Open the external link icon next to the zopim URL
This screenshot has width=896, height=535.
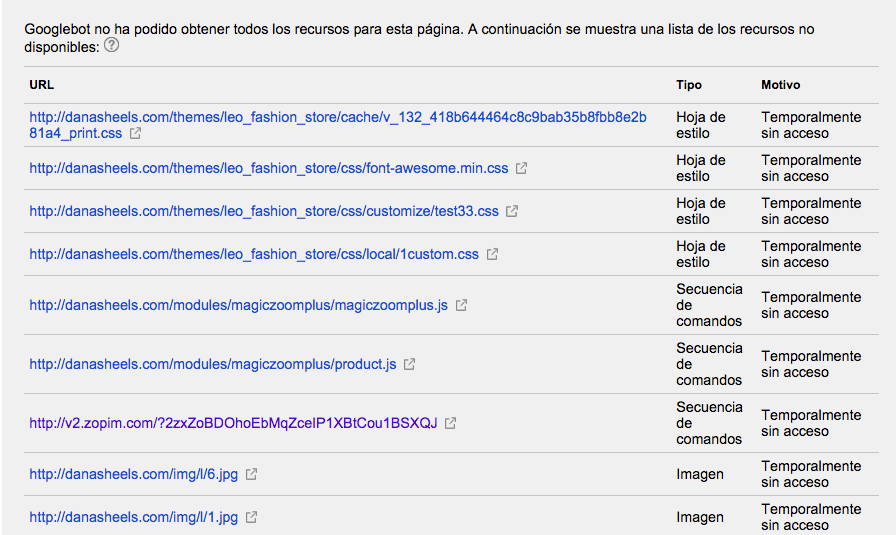450,423
